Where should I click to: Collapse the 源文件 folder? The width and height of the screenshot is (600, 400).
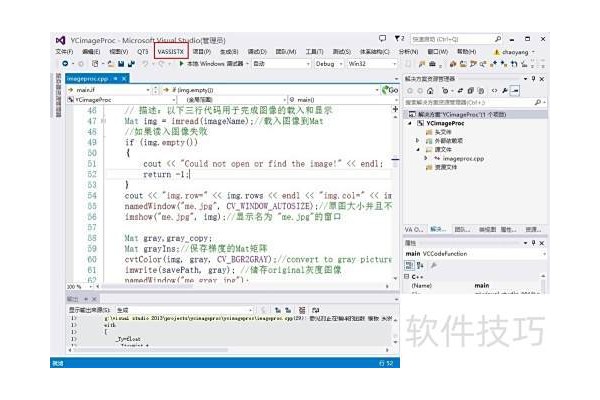tap(417, 150)
